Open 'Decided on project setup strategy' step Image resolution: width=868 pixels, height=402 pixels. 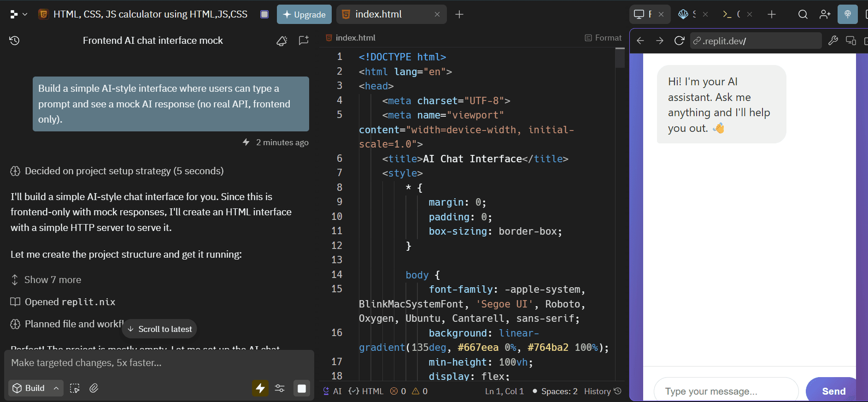pyautogui.click(x=117, y=171)
